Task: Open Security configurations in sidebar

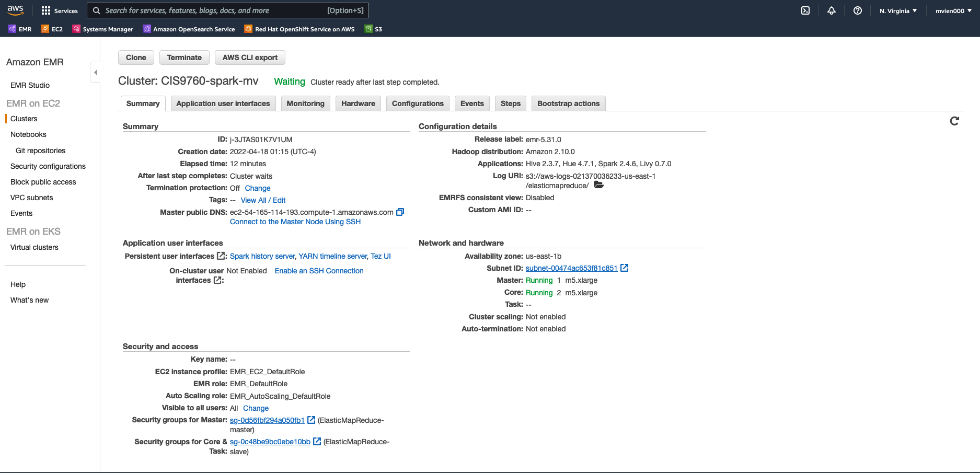Action: (48, 166)
